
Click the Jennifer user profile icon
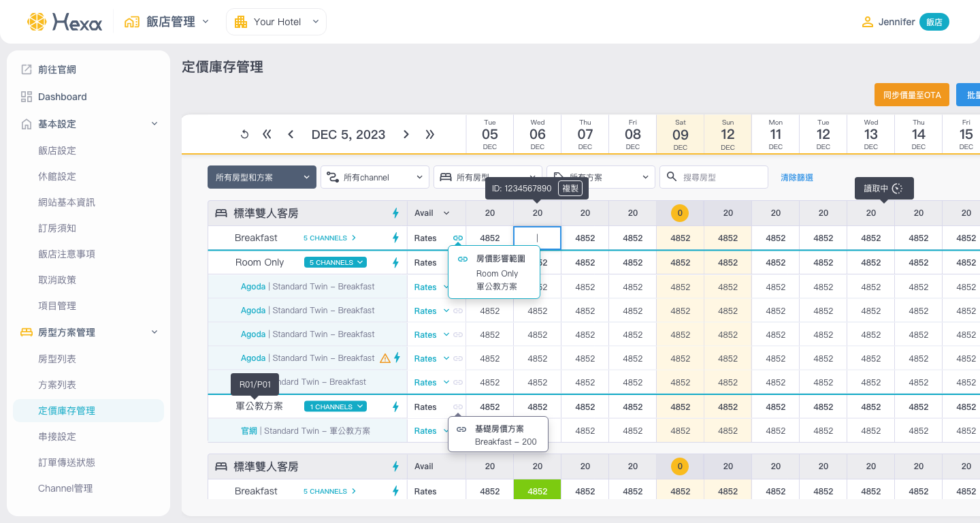coord(868,22)
